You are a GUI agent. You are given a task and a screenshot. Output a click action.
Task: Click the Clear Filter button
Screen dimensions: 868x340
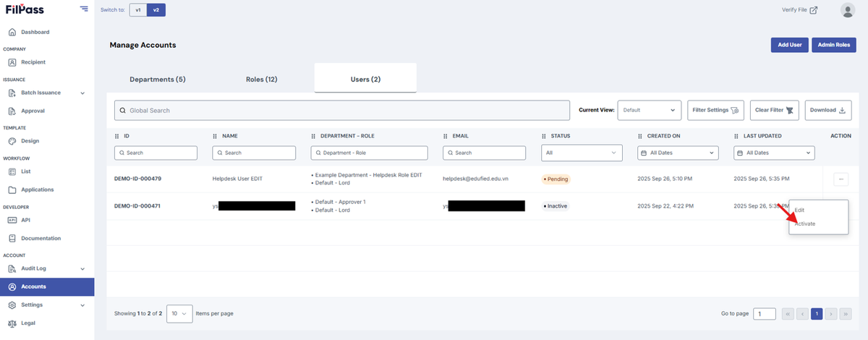click(775, 110)
